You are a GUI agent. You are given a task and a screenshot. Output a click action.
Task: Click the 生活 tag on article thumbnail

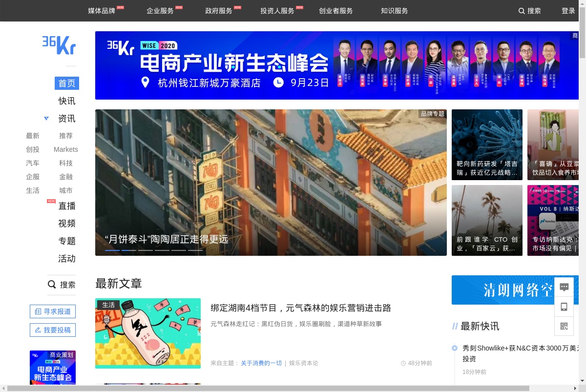coord(108,305)
